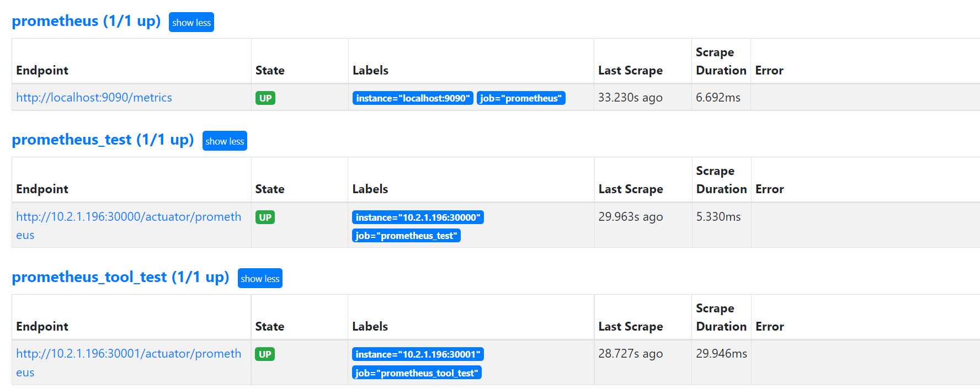Click the instance="10.2.1.196:30000" label badge
980x388 pixels.
click(418, 217)
